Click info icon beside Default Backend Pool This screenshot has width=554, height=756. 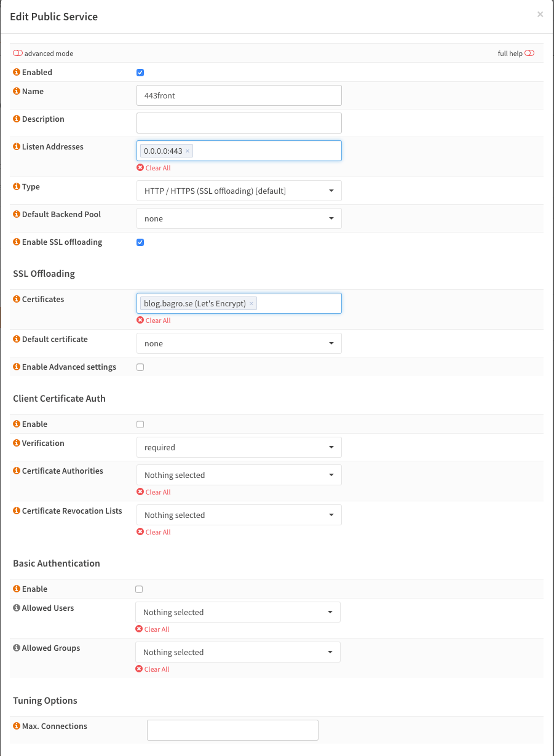pos(17,215)
